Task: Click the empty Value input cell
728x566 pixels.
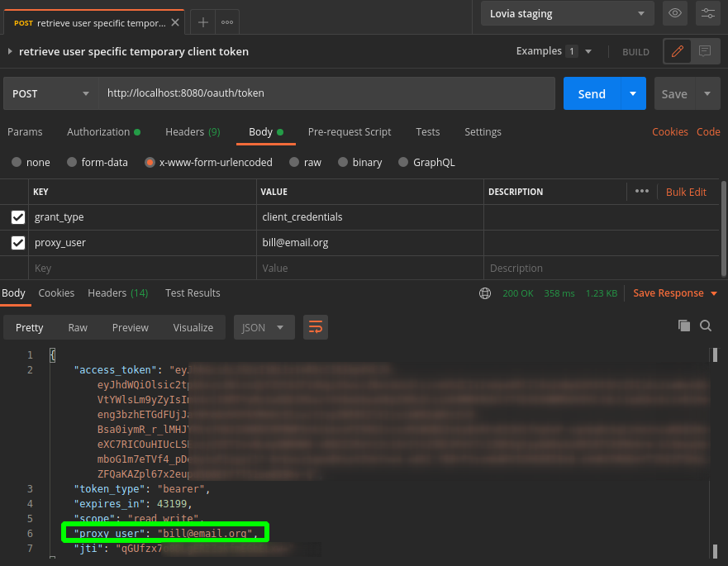Action: tap(370, 268)
